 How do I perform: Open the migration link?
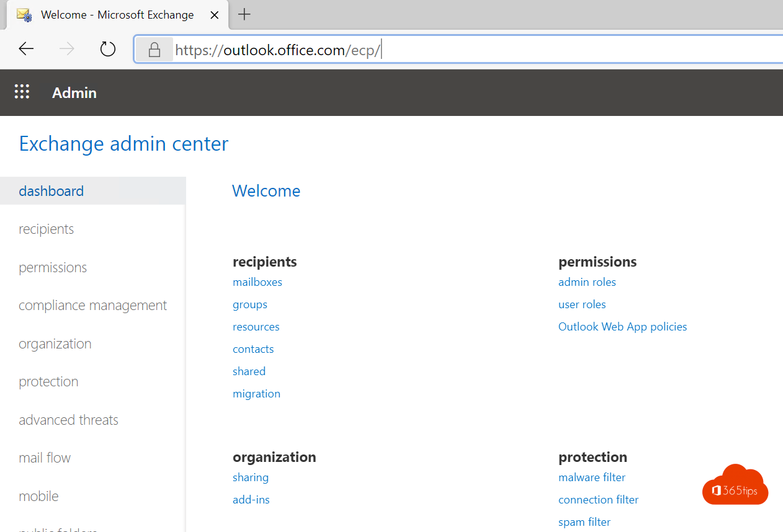[x=256, y=394]
